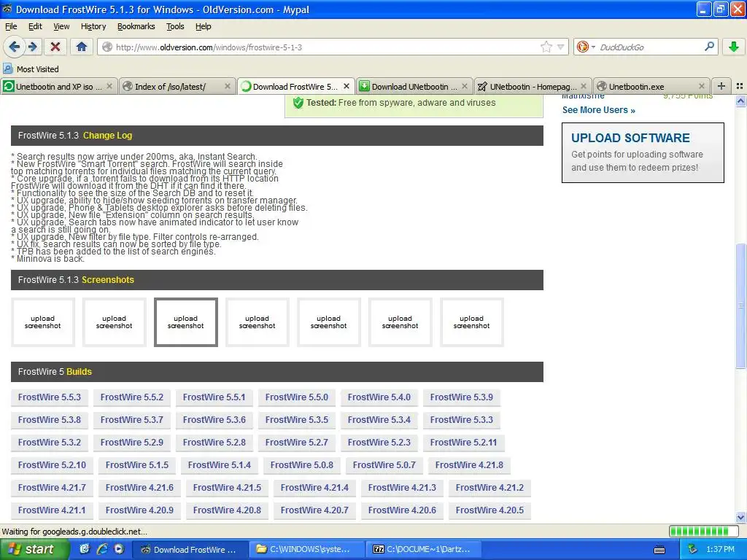The height and width of the screenshot is (560, 747).
Task: Open DuckDuckGo search engine selector
Action: pos(586,47)
